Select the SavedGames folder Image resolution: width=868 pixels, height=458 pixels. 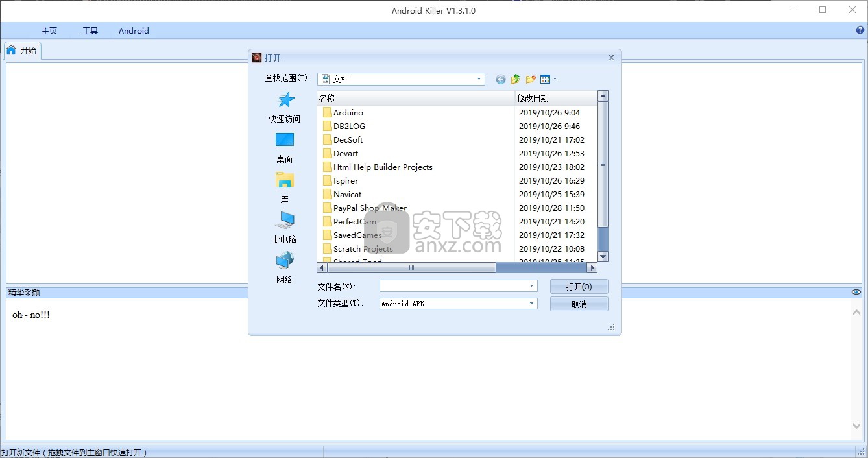(x=357, y=235)
